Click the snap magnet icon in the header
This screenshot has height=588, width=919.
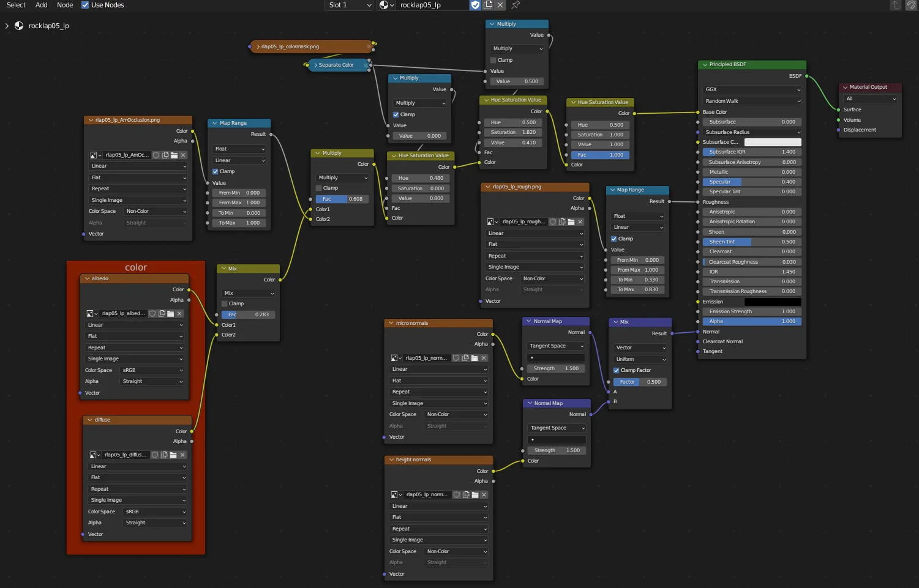[x=911, y=5]
